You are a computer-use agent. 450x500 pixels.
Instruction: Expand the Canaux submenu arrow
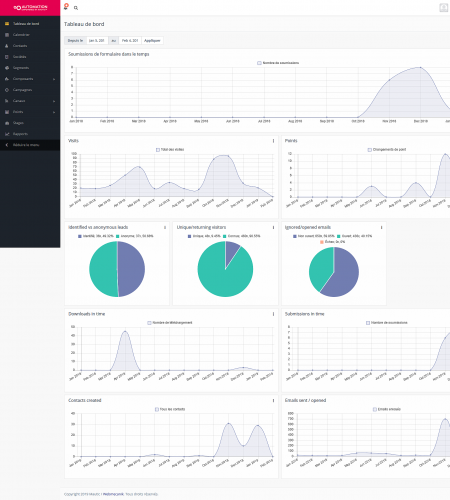(54, 101)
